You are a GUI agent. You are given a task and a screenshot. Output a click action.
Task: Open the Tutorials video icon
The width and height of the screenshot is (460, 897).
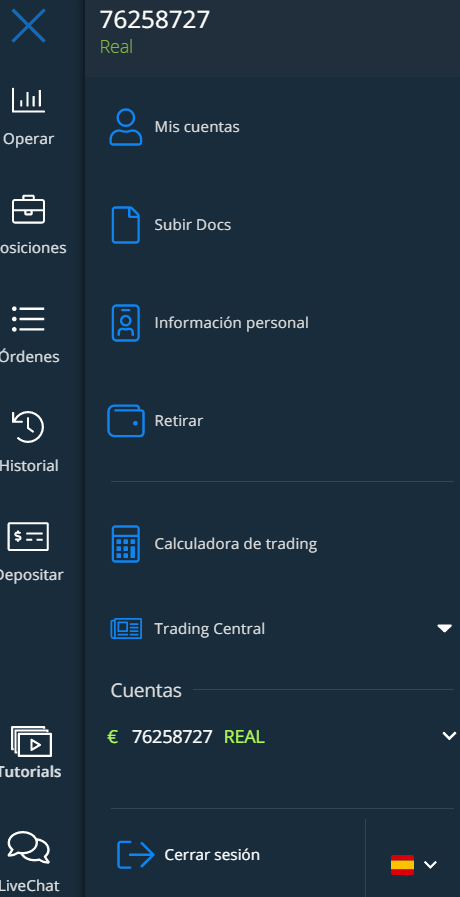pyautogui.click(x=31, y=741)
